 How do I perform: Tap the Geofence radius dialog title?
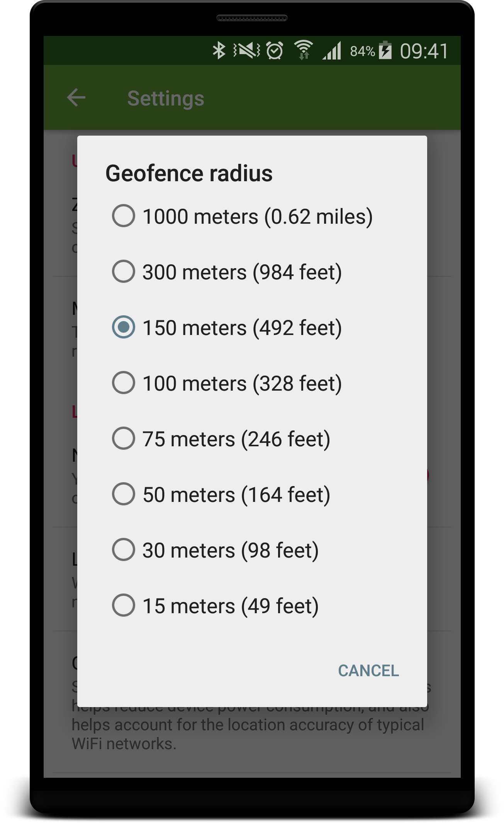click(x=189, y=173)
